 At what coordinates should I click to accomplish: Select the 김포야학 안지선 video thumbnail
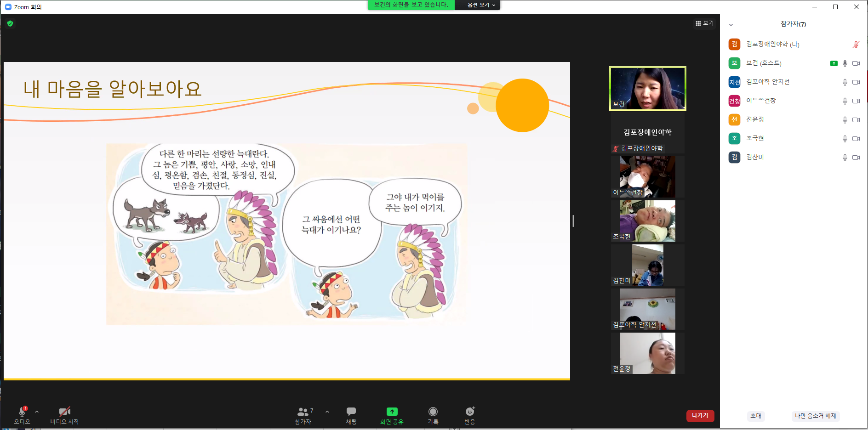pos(647,309)
